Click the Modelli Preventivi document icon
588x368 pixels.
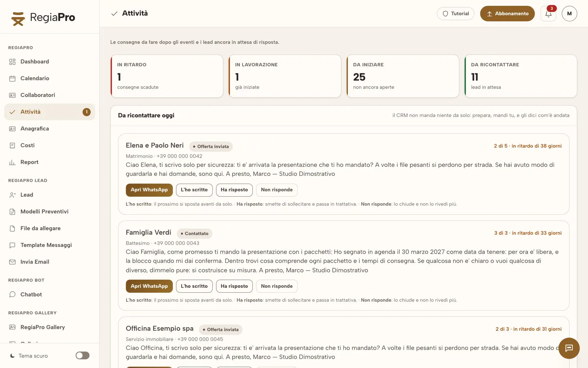click(x=12, y=212)
